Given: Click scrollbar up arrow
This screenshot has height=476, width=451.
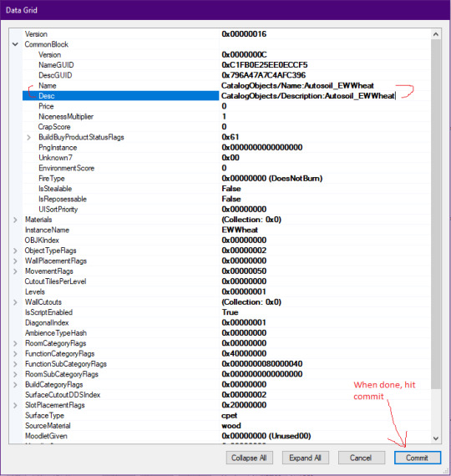Looking at the screenshot, I should click(x=436, y=34).
